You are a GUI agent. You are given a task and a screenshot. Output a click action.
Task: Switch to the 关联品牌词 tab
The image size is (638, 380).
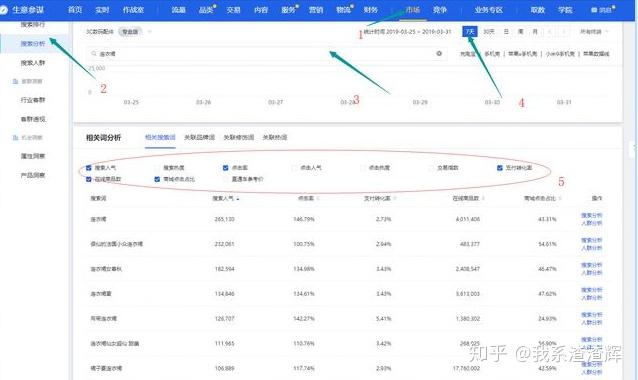199,138
